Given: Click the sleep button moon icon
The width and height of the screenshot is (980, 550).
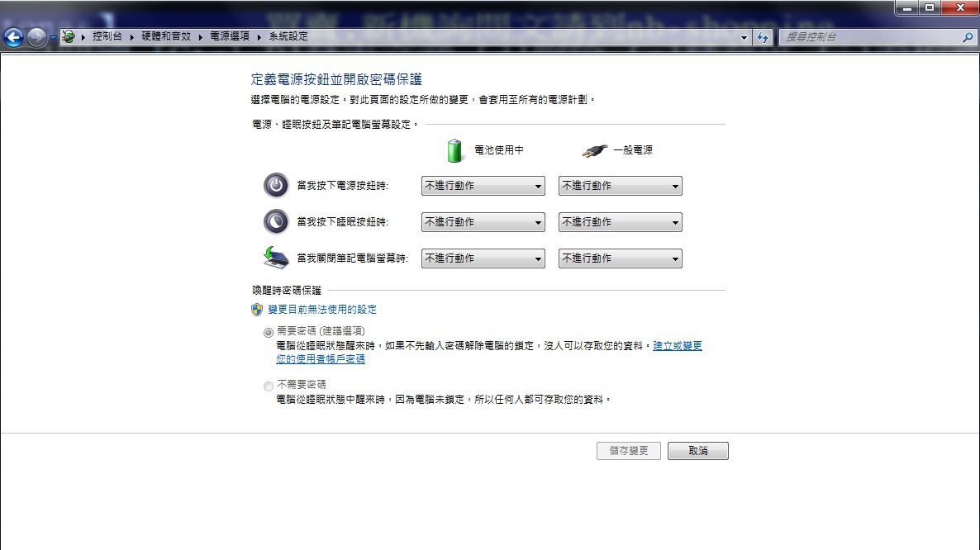Looking at the screenshot, I should [276, 221].
